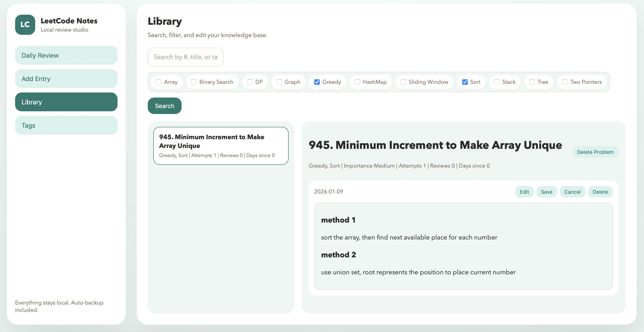The height and width of the screenshot is (332, 644).
Task: Delete the 2026-01-09 note entry
Action: tap(600, 192)
